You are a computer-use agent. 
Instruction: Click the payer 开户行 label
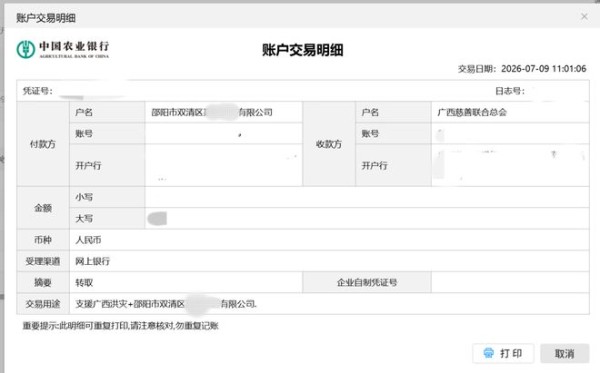88,165
